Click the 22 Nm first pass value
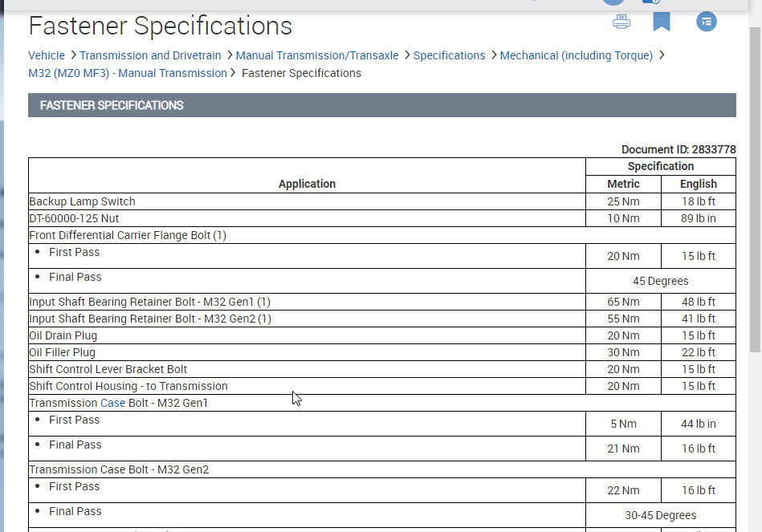This screenshot has height=532, width=762. (623, 490)
